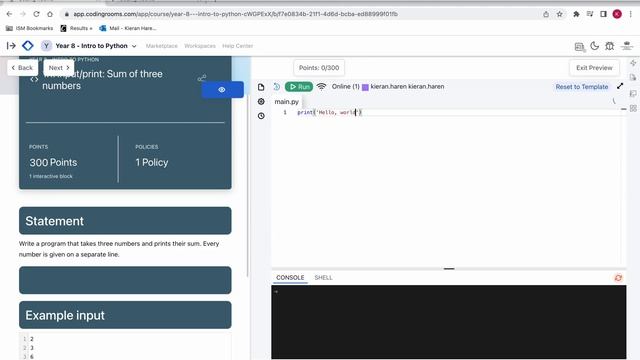Open the Chrome three-dot menu
The image size is (640, 360).
coord(631,14)
